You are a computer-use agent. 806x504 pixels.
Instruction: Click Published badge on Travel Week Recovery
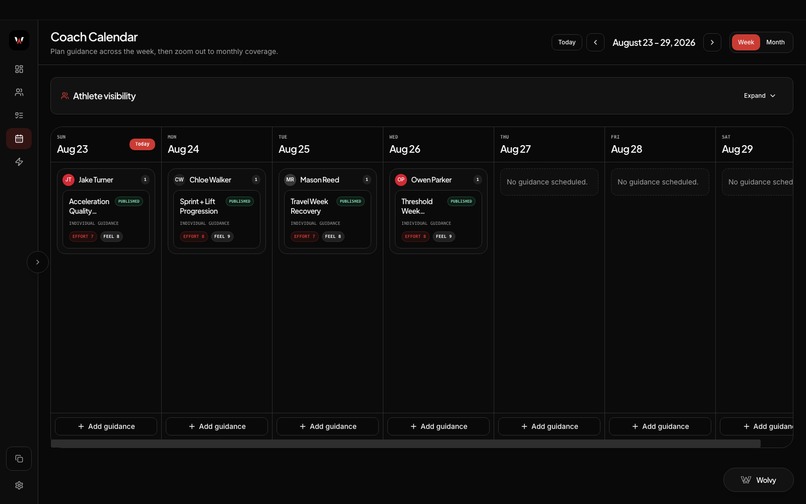tap(351, 201)
